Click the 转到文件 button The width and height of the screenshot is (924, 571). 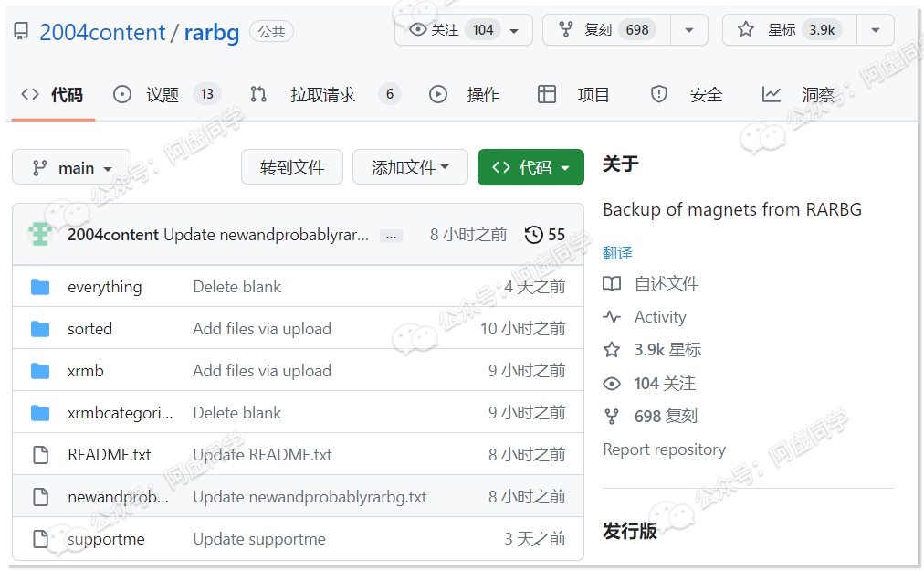(x=292, y=167)
